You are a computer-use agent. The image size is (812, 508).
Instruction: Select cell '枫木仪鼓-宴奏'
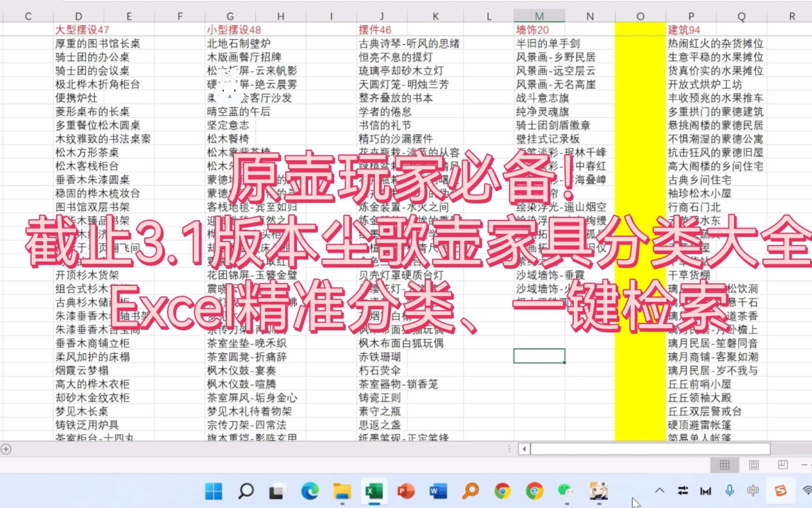(x=242, y=370)
